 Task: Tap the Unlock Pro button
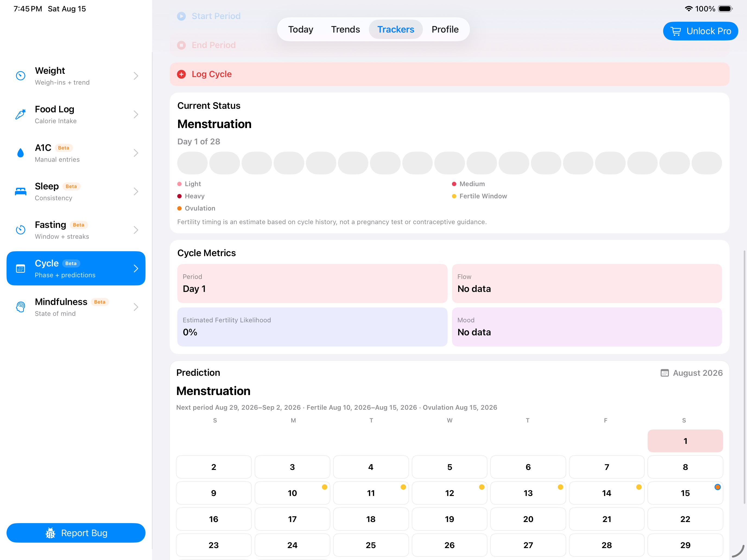(x=700, y=31)
